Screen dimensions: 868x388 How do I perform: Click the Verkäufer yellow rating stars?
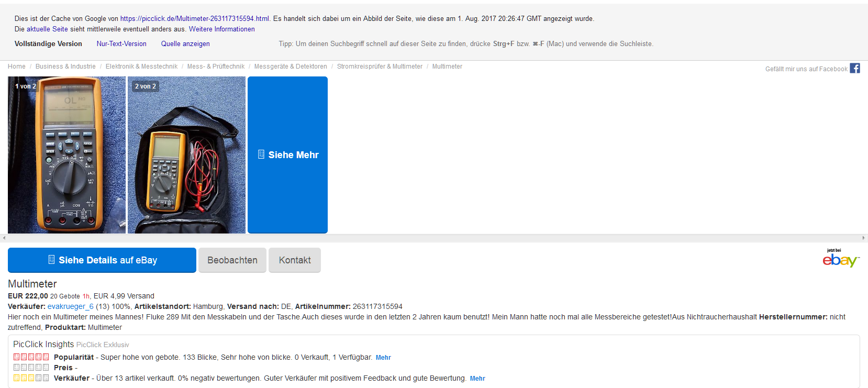[31, 378]
